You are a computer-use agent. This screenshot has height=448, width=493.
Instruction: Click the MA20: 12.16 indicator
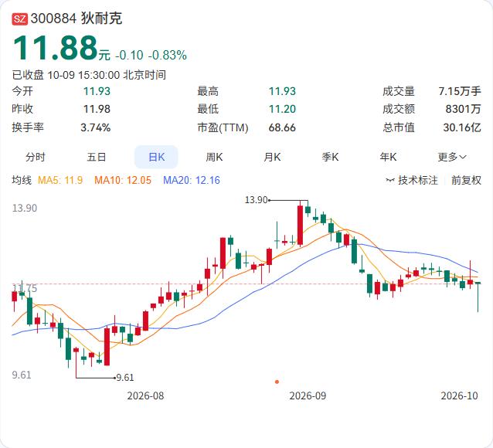[x=192, y=181]
